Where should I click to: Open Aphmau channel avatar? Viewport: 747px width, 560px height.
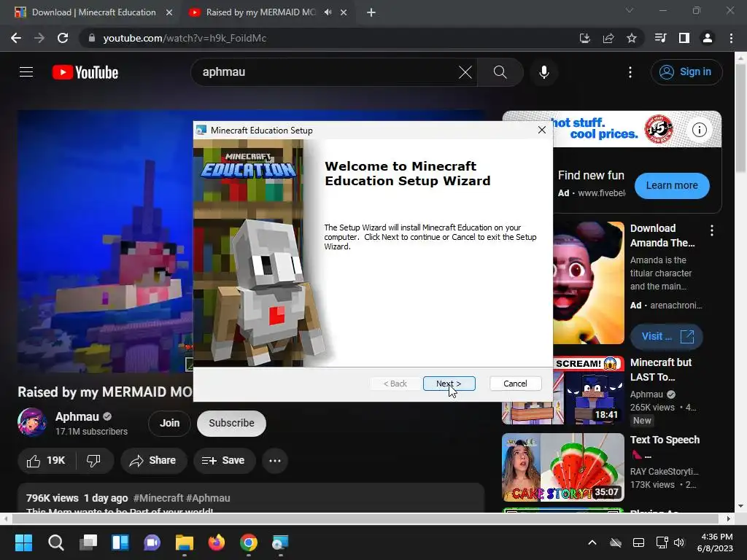[x=32, y=422]
